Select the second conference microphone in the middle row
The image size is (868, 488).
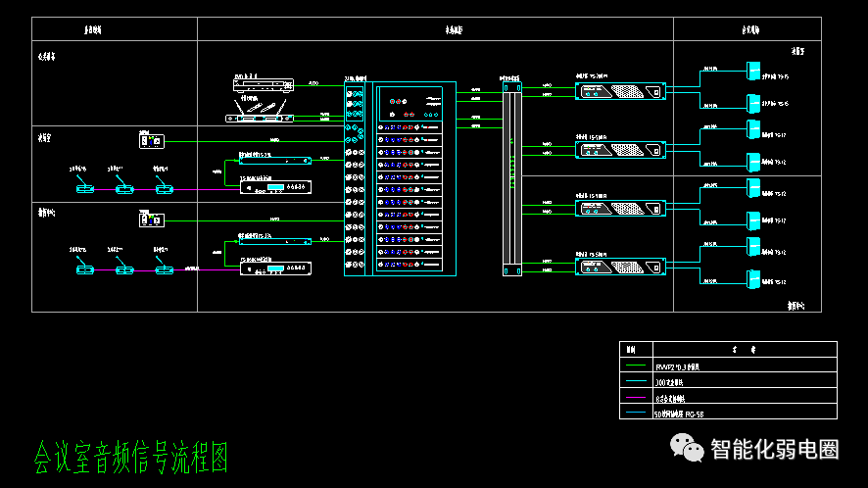[x=124, y=185]
